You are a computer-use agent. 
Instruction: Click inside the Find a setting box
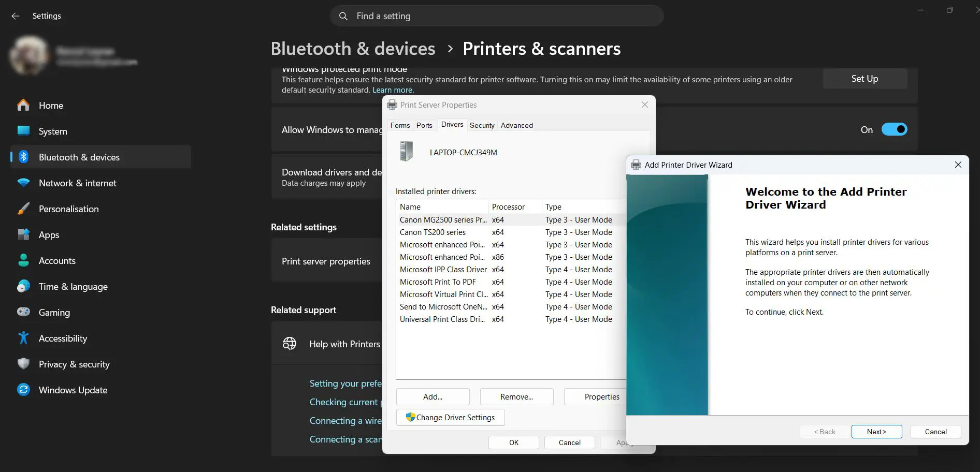466,16
